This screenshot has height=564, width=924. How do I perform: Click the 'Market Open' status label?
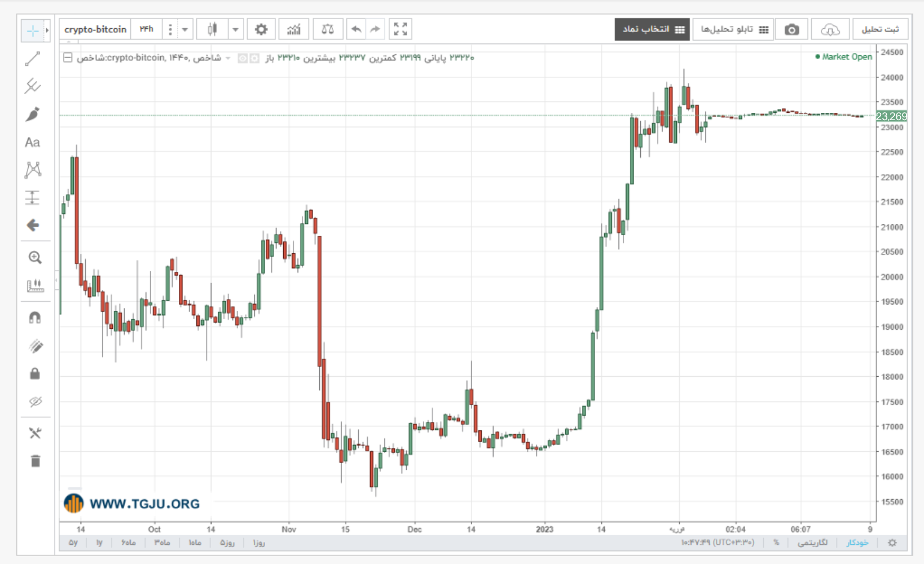pyautogui.click(x=843, y=57)
